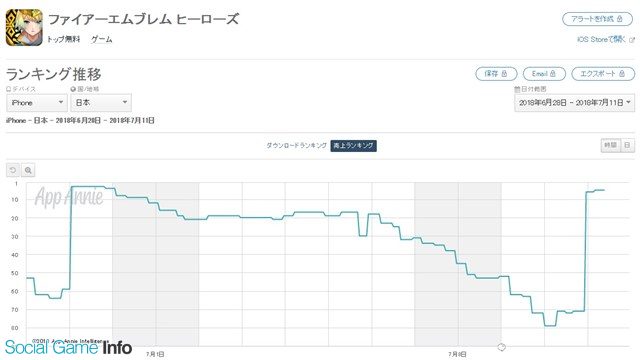Switch to ダウンロードランキング tab

click(x=296, y=146)
